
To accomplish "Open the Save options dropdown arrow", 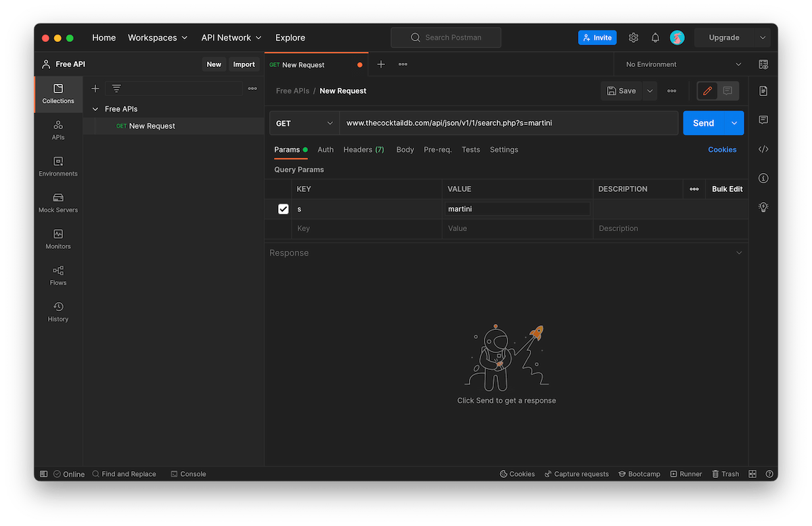I will [x=650, y=91].
